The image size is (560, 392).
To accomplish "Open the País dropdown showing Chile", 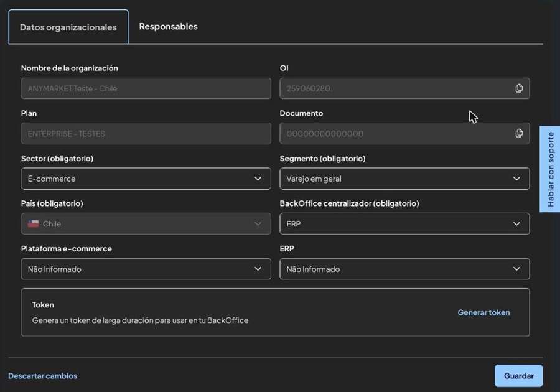I will 146,224.
